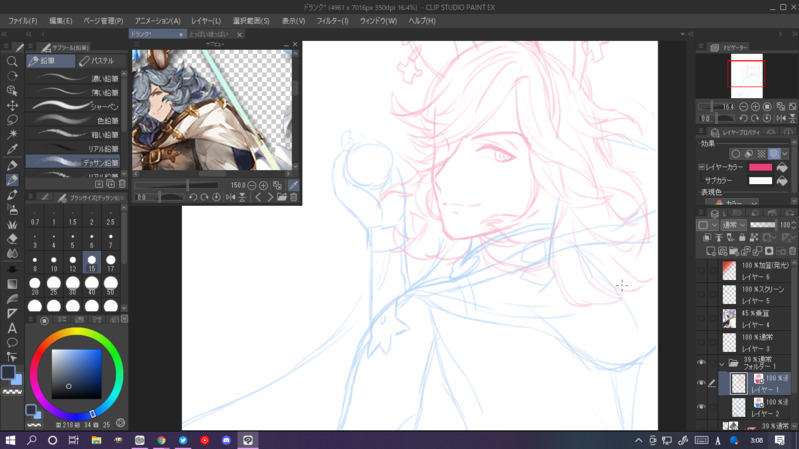Viewport: 799px width, 449px height.
Task: Hide the フォルダー 1 folder
Action: [702, 363]
